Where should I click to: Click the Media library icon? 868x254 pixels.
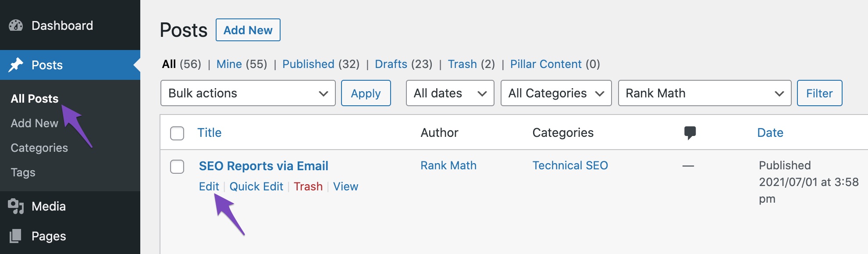(x=16, y=206)
